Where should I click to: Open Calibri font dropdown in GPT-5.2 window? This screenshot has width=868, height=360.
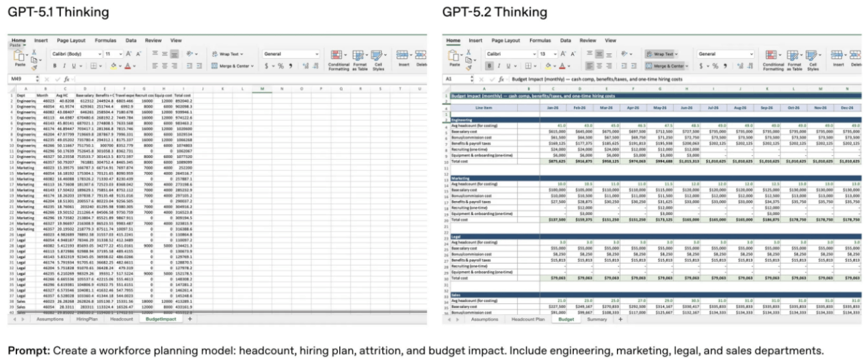534,54
